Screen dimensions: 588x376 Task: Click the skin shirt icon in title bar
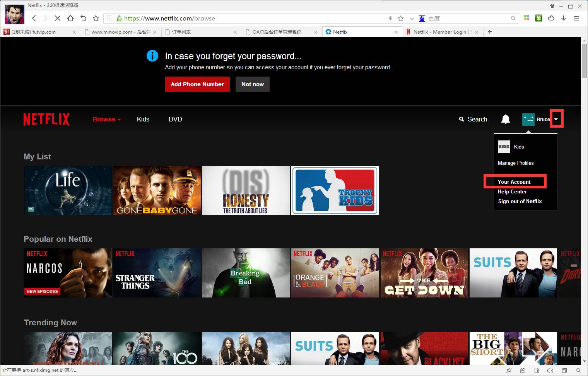click(552, 6)
